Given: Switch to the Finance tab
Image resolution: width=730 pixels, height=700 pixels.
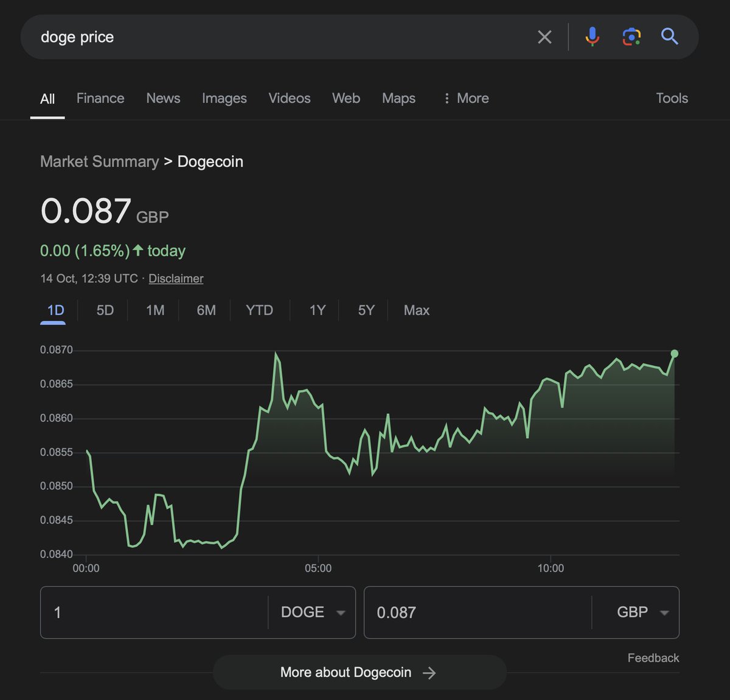Looking at the screenshot, I should (x=100, y=98).
